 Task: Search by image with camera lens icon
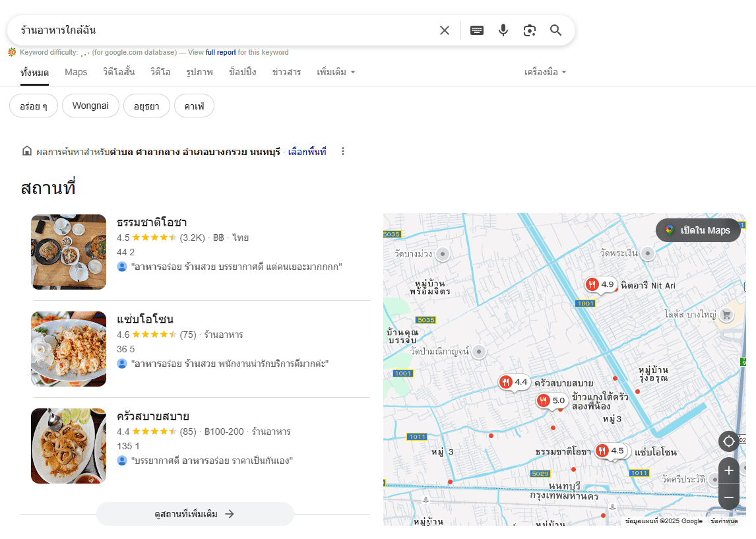[529, 30]
